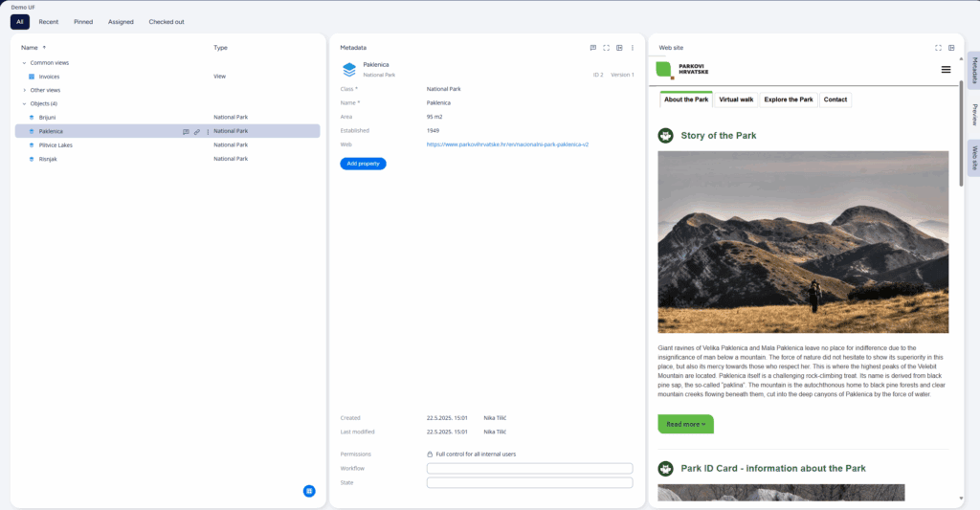Collapse the Objects (4) group
The image size is (980, 510).
coord(24,103)
